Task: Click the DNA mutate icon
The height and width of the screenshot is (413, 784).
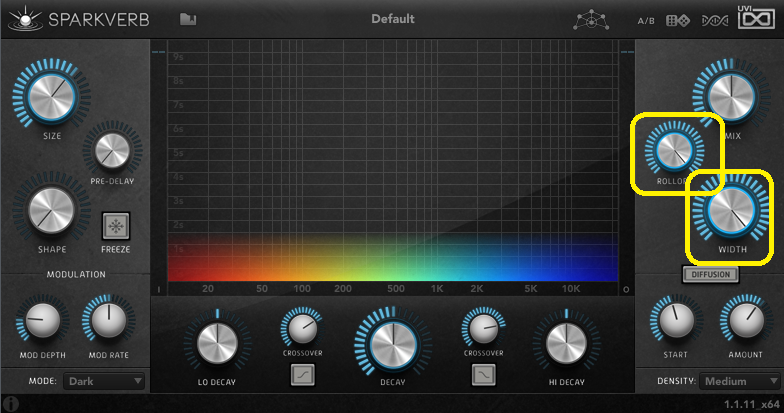Action: pyautogui.click(x=714, y=20)
